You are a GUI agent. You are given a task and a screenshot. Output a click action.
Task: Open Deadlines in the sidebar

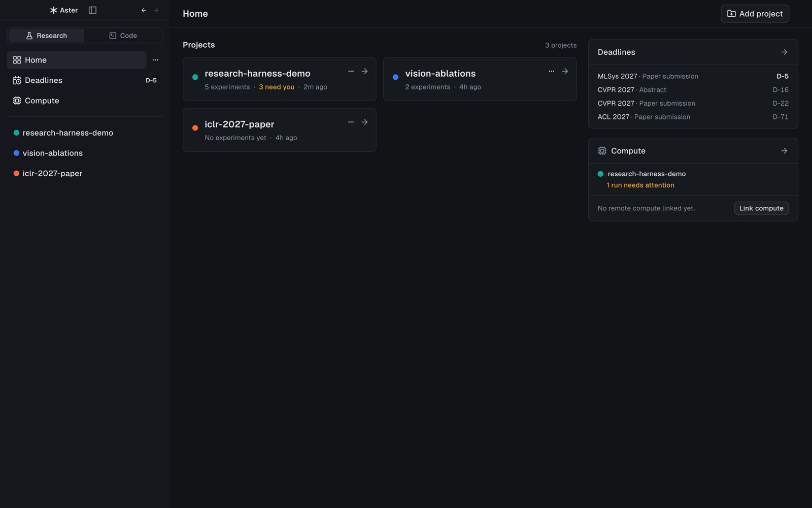[x=84, y=80]
